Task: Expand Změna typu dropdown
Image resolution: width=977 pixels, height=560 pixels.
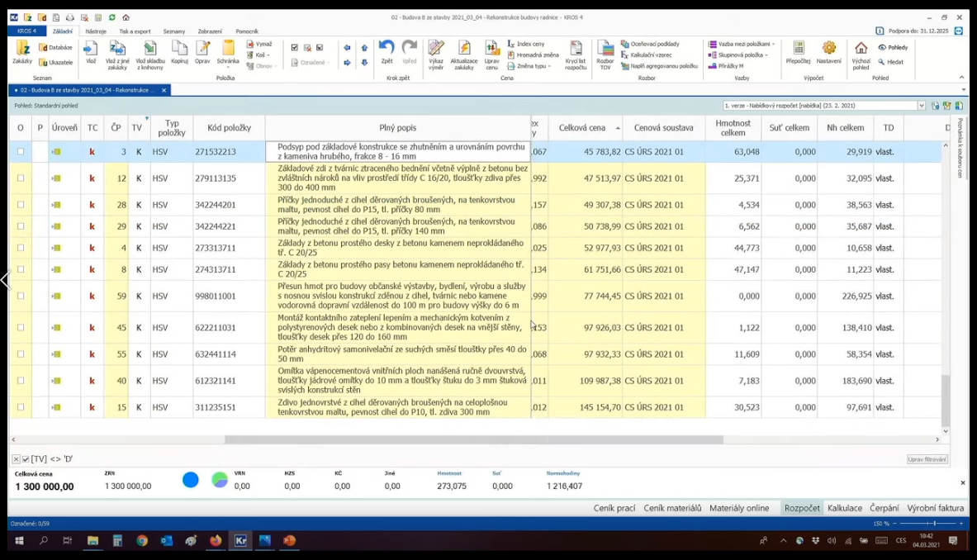Action: tap(549, 66)
